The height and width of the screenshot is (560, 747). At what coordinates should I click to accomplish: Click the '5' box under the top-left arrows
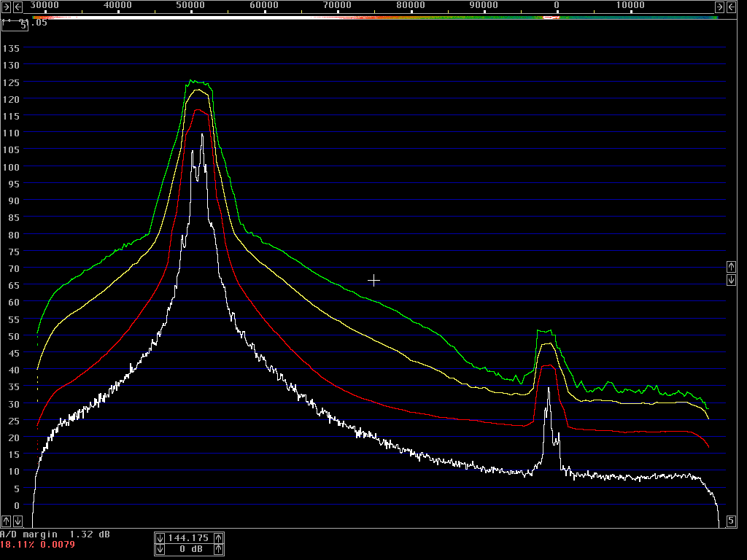15,26
